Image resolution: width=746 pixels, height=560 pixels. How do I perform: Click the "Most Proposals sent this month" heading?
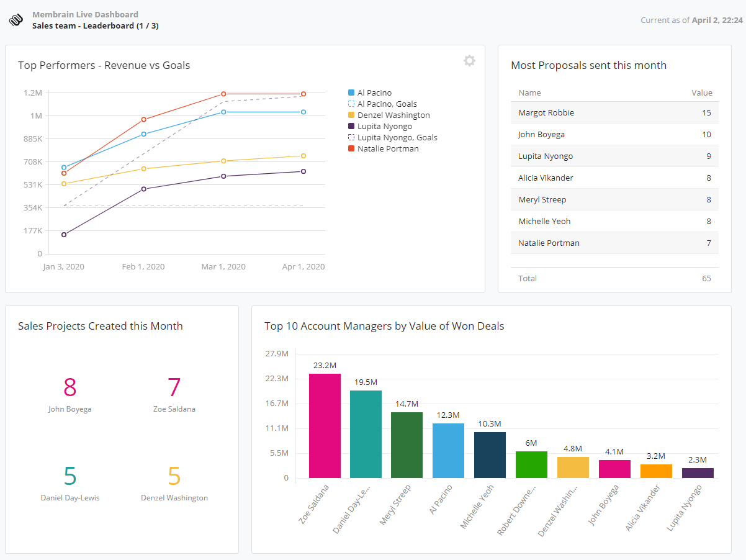pyautogui.click(x=589, y=65)
